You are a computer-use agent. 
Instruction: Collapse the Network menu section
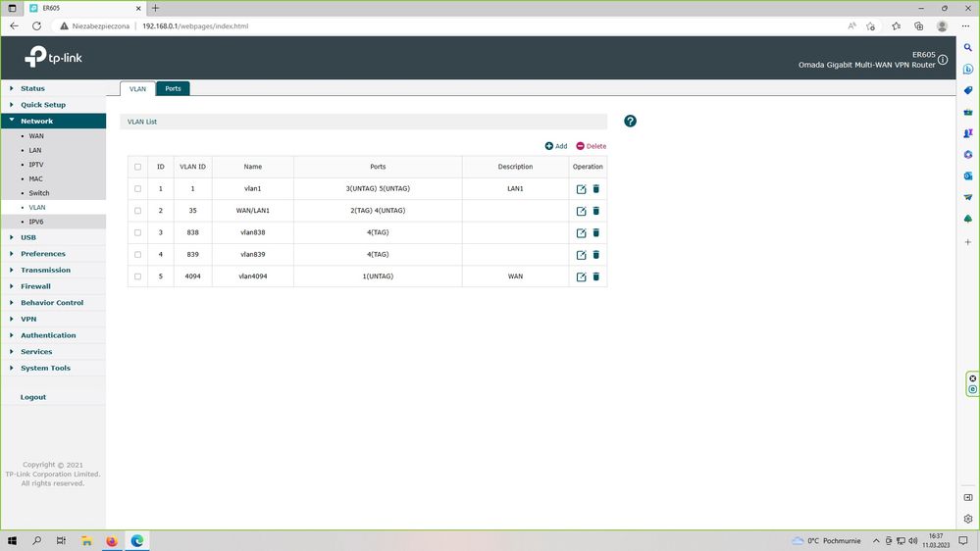(37, 122)
